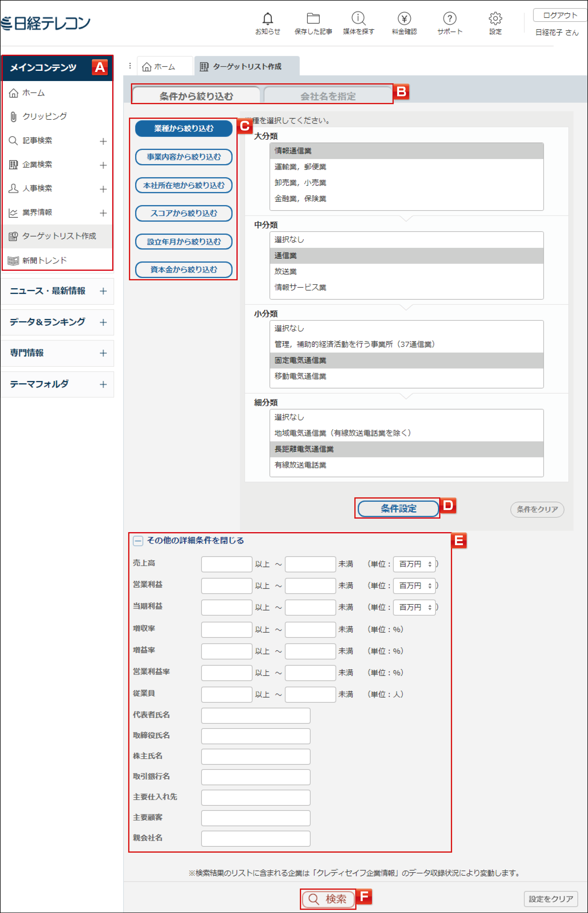588x913 pixels.
Task: Open 設定 gear icon
Action: point(495,23)
